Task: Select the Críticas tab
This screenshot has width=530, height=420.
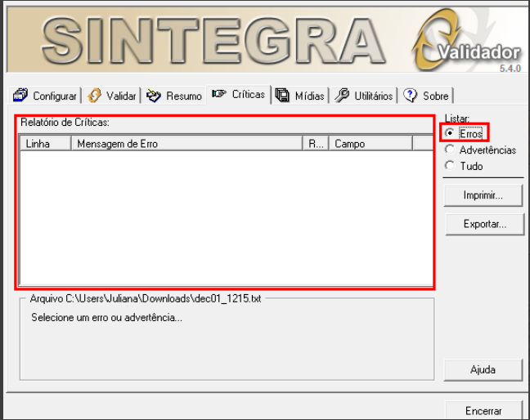Action: [239, 94]
